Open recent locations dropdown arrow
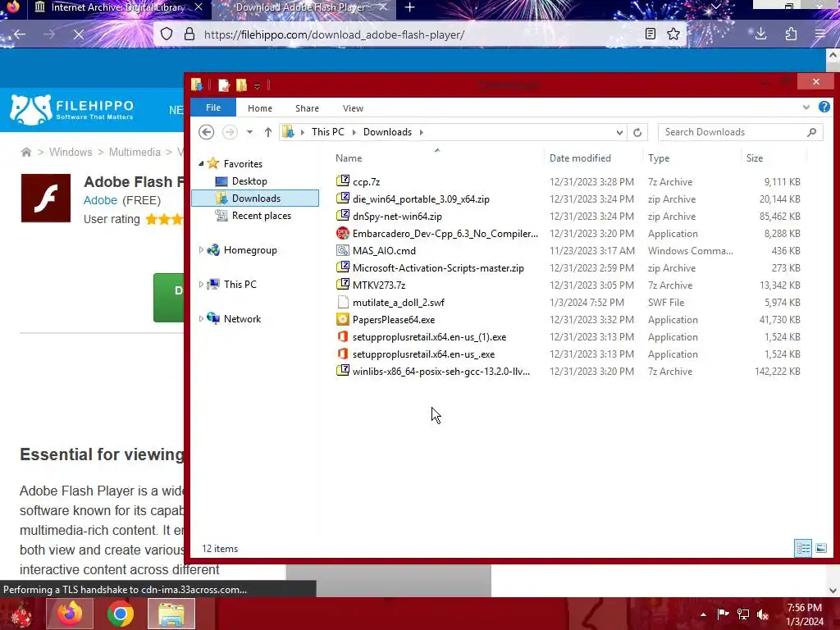The width and height of the screenshot is (840, 630). click(249, 132)
